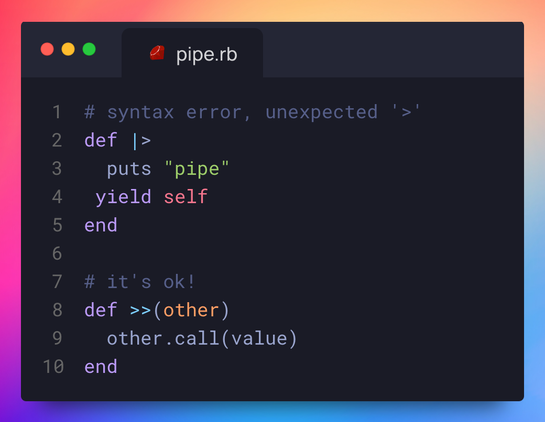Select the pipe.rb tab
The image size is (545, 422).
click(x=192, y=53)
